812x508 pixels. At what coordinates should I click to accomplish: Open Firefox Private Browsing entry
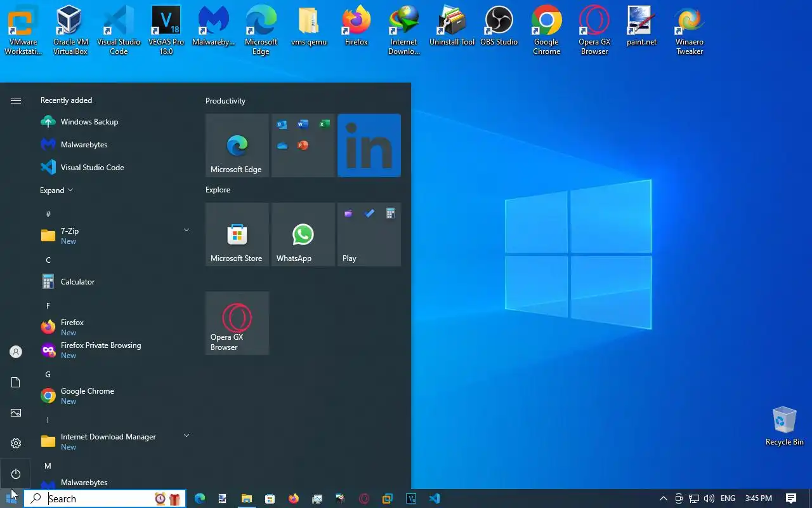click(114, 351)
